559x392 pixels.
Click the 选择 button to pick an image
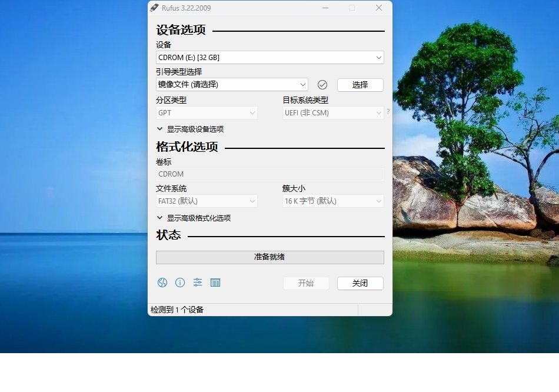(x=360, y=85)
